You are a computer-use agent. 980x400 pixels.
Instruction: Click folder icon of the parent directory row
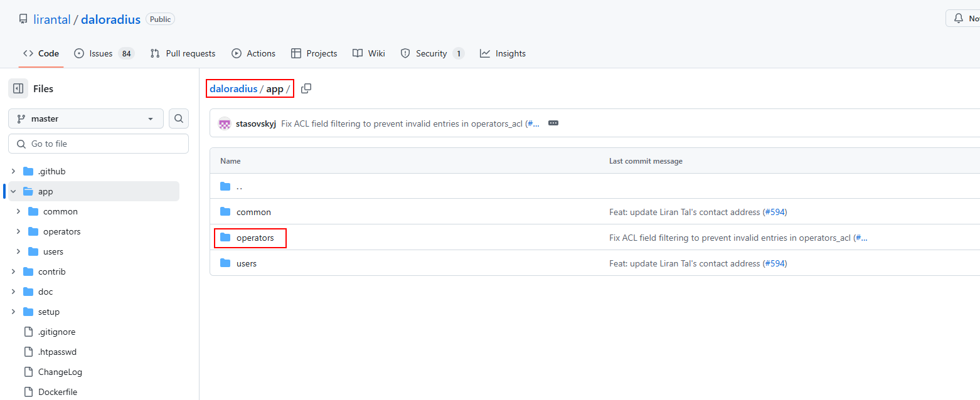(x=225, y=186)
